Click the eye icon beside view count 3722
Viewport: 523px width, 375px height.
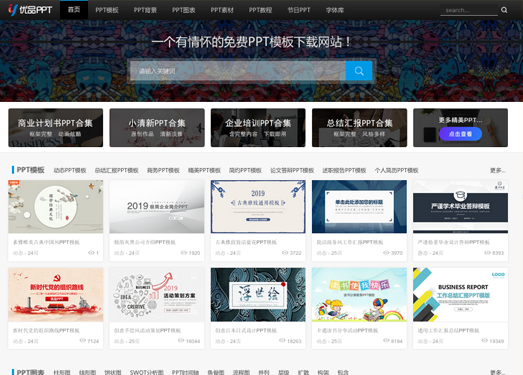(285, 253)
